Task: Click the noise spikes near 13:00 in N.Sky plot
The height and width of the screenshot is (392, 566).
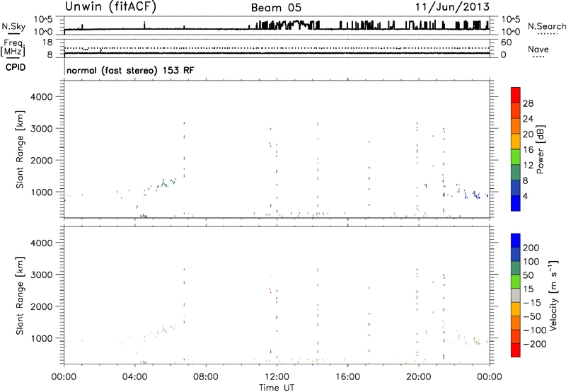Action: [298, 25]
